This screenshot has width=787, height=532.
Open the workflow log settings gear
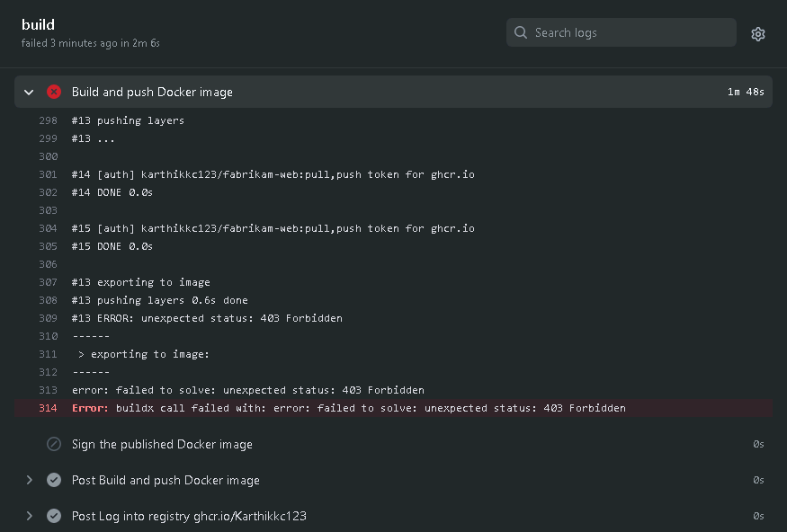pos(758,33)
